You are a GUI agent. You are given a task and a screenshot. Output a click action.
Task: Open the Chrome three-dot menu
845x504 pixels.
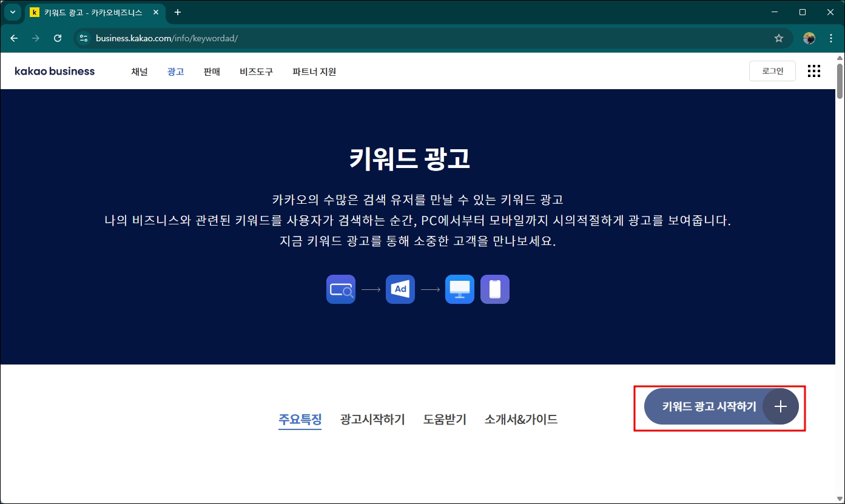[x=831, y=38]
